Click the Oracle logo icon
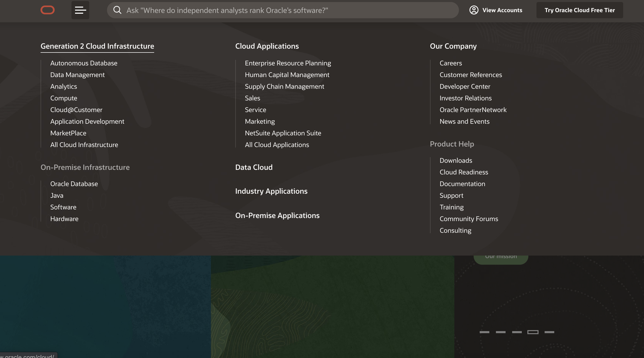Image resolution: width=644 pixels, height=358 pixels. [x=47, y=10]
